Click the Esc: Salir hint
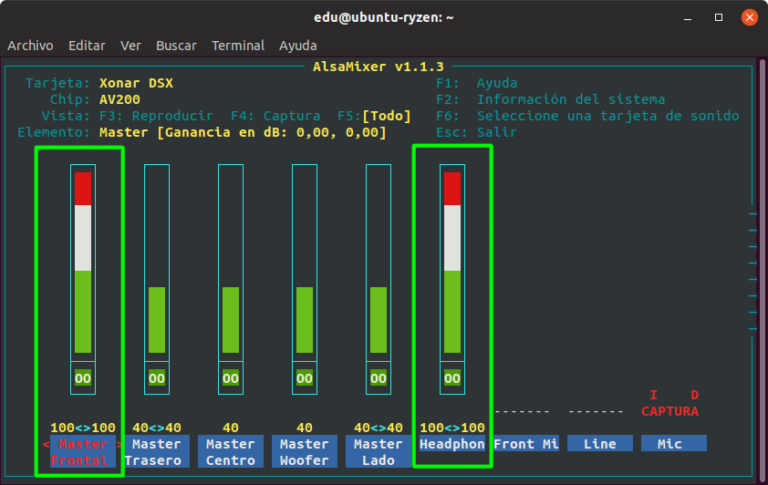 [x=477, y=132]
